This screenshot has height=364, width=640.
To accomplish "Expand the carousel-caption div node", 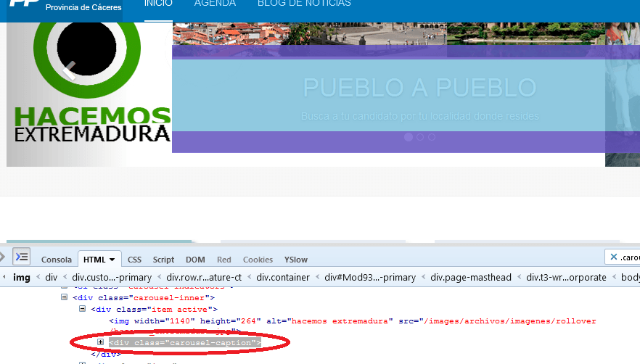I will 100,342.
